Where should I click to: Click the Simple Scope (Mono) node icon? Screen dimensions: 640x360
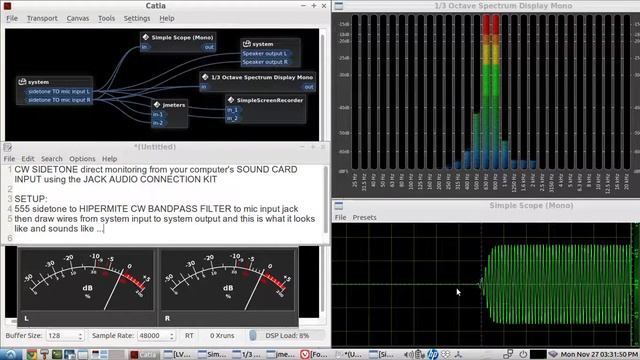146,37
